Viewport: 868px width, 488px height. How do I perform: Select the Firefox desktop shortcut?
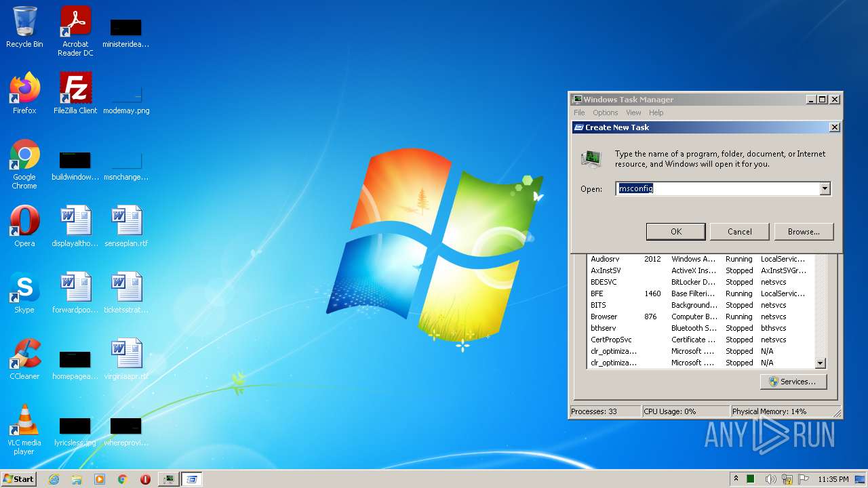pos(24,94)
